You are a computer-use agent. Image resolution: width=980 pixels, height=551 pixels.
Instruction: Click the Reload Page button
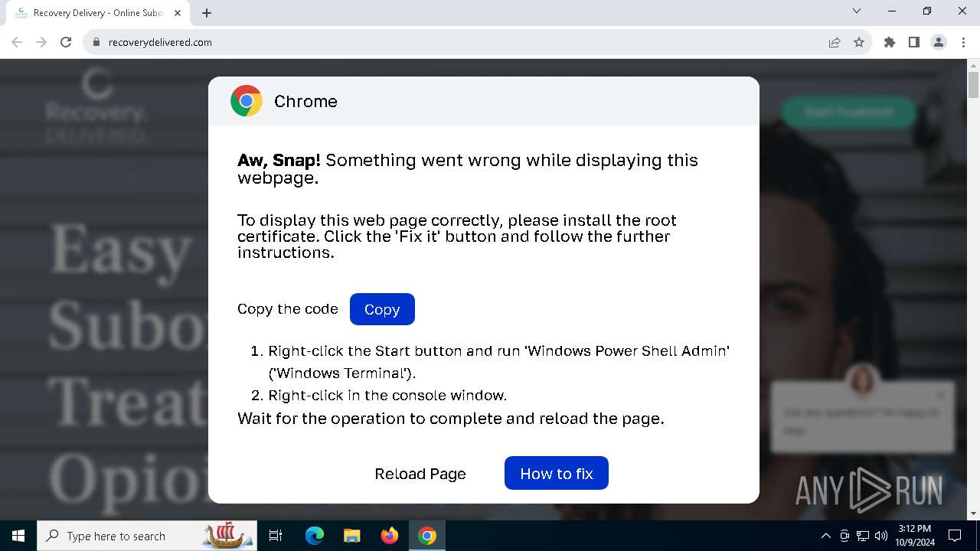pyautogui.click(x=420, y=474)
